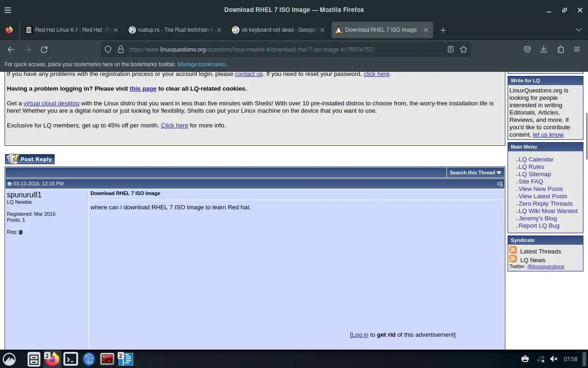Open View New Posts link

pos(541,189)
